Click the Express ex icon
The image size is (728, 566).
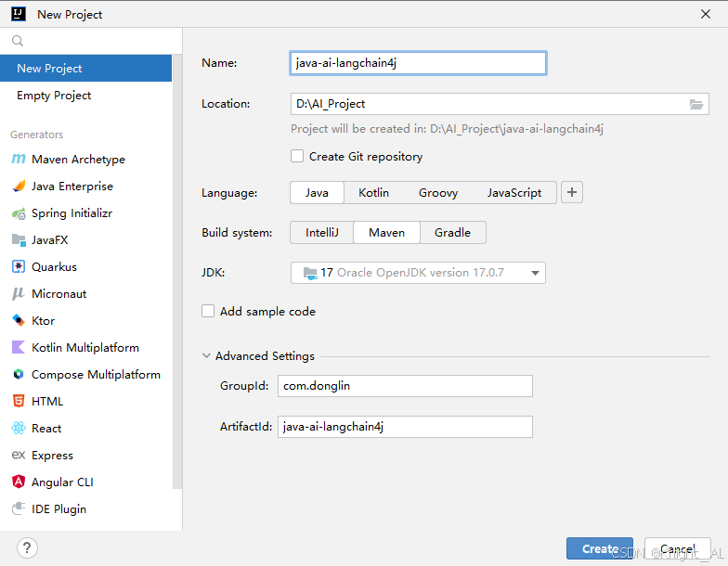coord(19,455)
